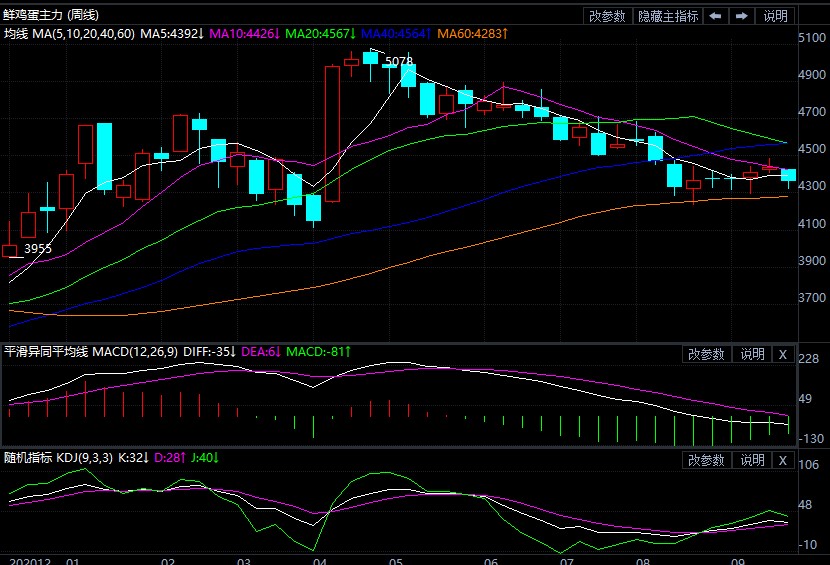Click the DIFF:-35 value
Image resolution: width=830 pixels, height=565 pixels.
pos(210,352)
